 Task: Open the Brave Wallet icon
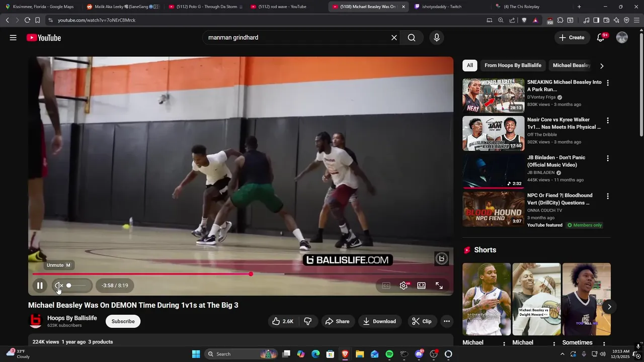606,20
